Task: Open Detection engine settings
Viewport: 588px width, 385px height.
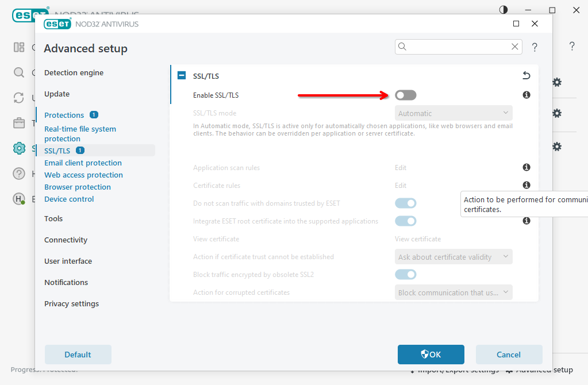Action: click(74, 73)
